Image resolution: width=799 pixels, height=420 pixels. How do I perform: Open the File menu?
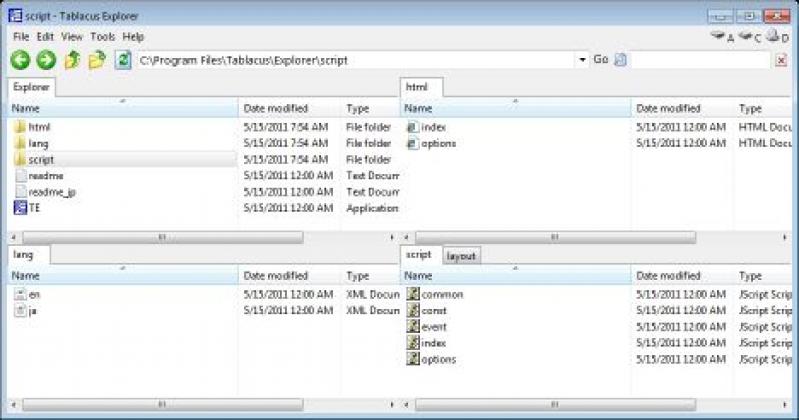coord(21,37)
